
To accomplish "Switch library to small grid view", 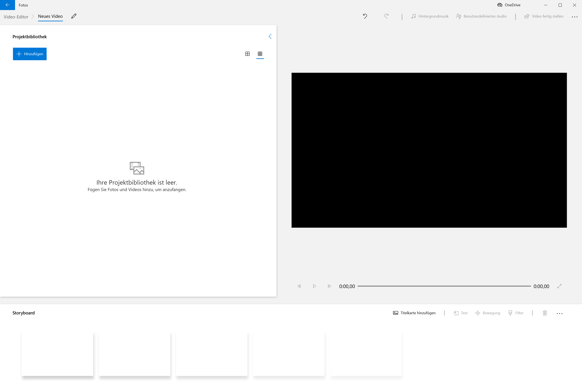I will [x=260, y=54].
